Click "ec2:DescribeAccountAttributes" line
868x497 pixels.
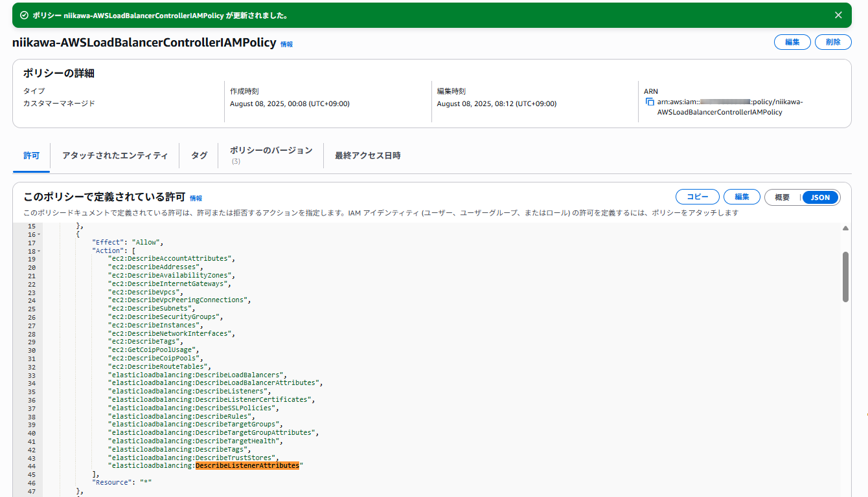pyautogui.click(x=171, y=259)
